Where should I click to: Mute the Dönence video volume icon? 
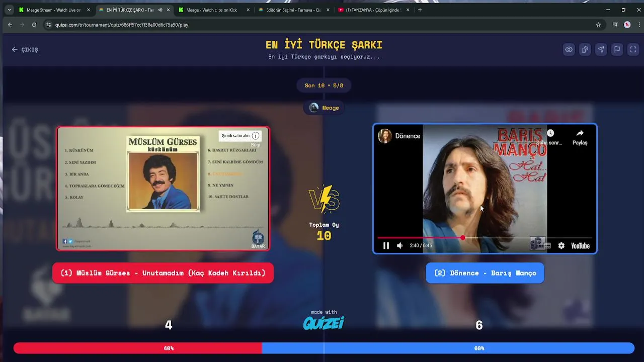pyautogui.click(x=399, y=245)
